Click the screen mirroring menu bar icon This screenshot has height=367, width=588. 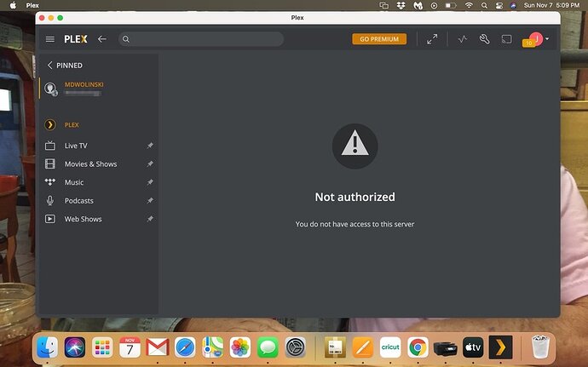click(383, 5)
